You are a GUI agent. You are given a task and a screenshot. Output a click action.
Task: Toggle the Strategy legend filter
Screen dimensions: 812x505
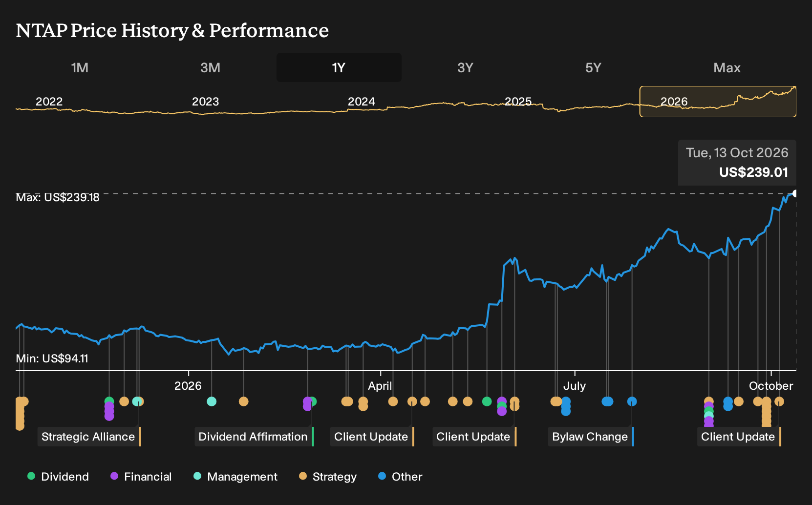pos(328,477)
